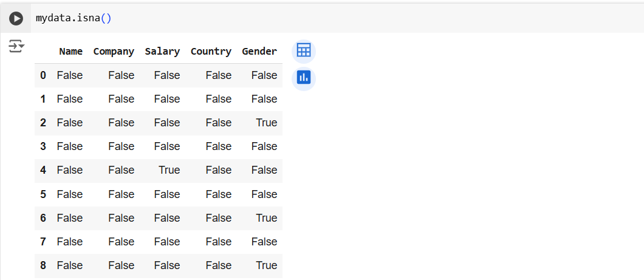644x280 pixels.
Task: Convert dataframe to interactive table
Action: click(x=303, y=51)
